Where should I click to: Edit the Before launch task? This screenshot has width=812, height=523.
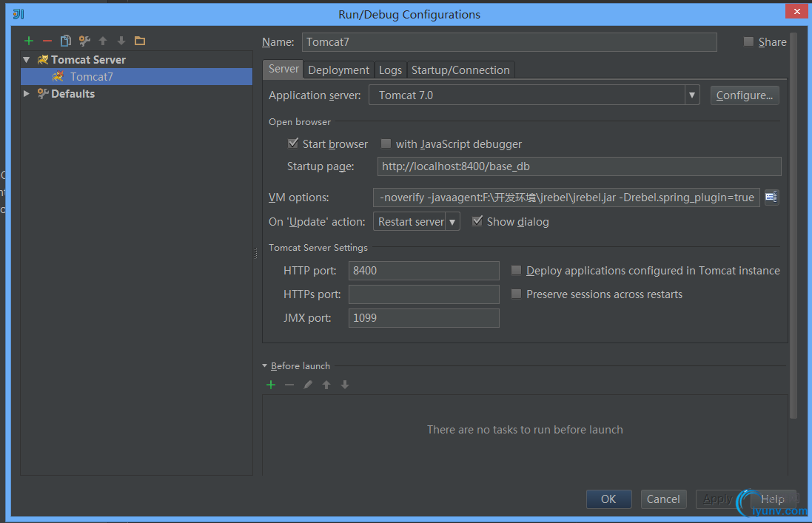point(308,385)
